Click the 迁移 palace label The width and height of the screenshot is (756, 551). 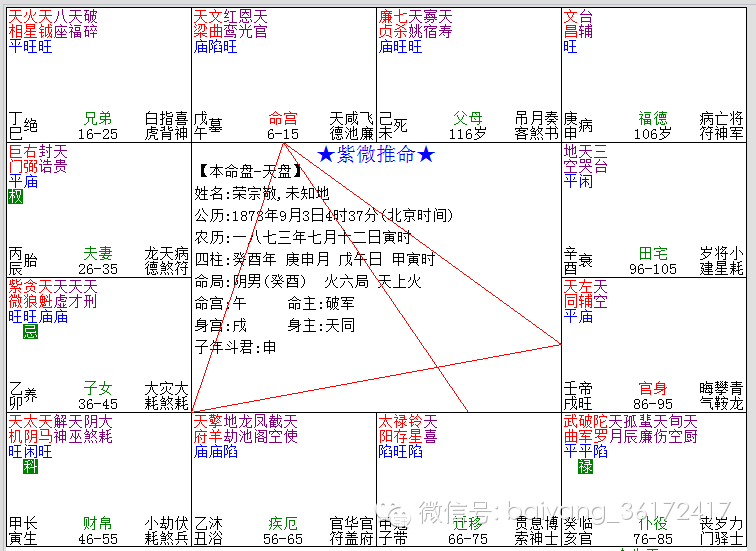point(468,523)
